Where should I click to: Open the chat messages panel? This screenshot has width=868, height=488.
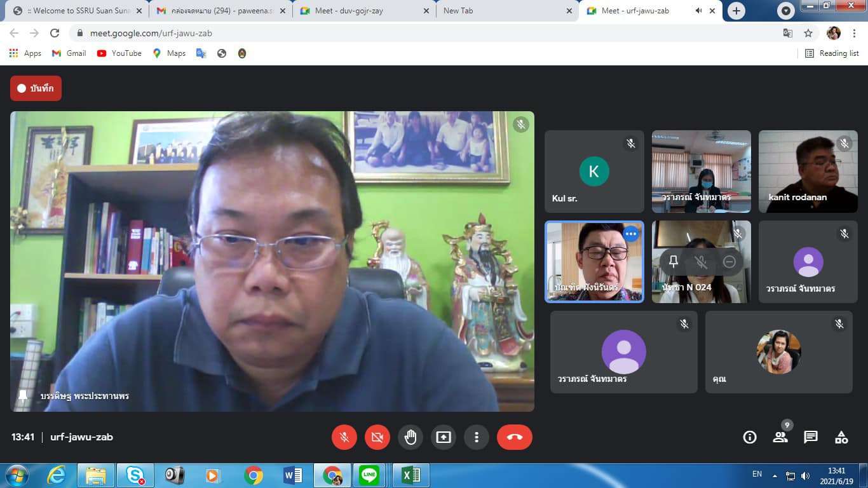810,437
